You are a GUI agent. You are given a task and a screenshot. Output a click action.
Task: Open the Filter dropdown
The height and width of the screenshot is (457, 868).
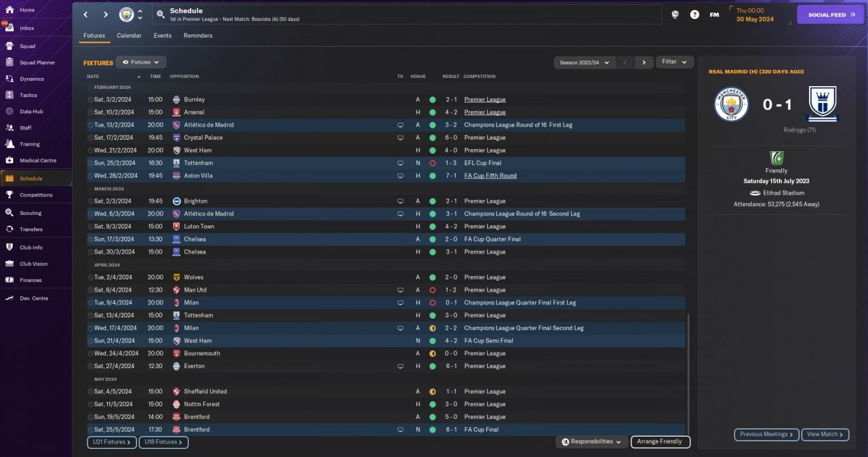[675, 62]
